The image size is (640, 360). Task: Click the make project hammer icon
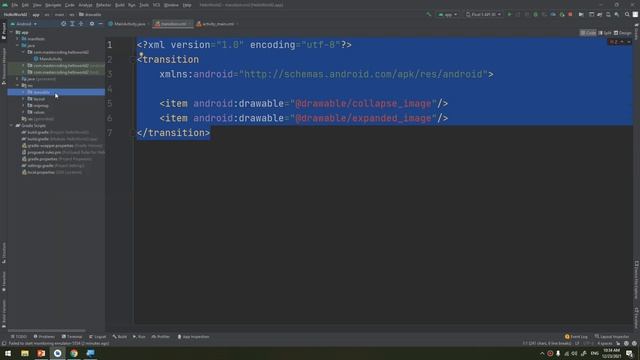429,14
